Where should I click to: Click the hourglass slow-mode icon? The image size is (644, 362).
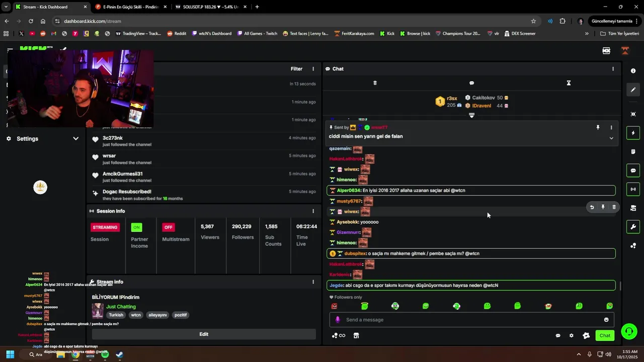coord(569,83)
